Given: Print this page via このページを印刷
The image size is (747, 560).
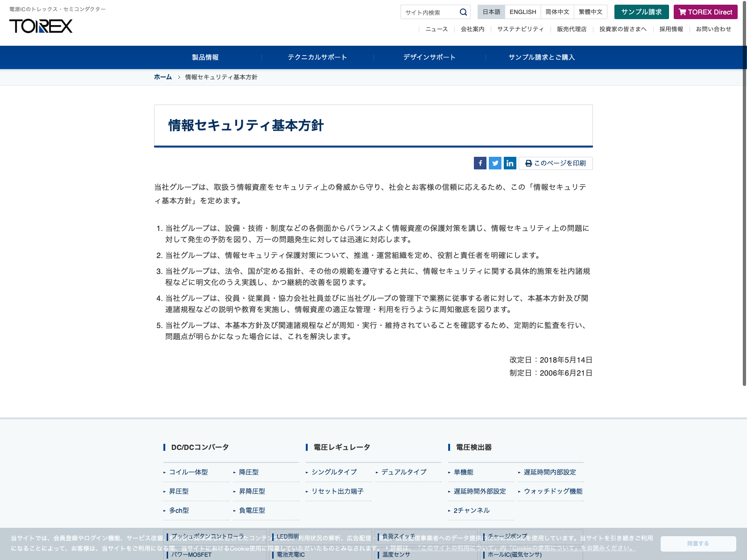Looking at the screenshot, I should coord(556,163).
